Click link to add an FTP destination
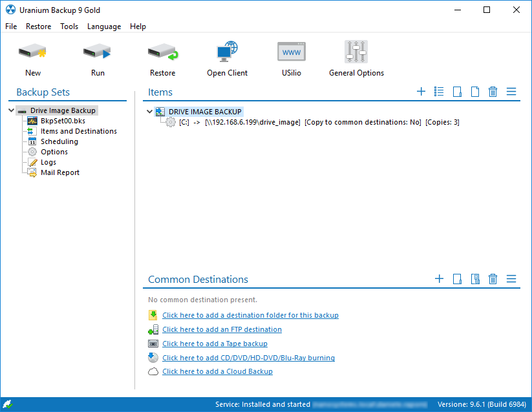 point(222,329)
